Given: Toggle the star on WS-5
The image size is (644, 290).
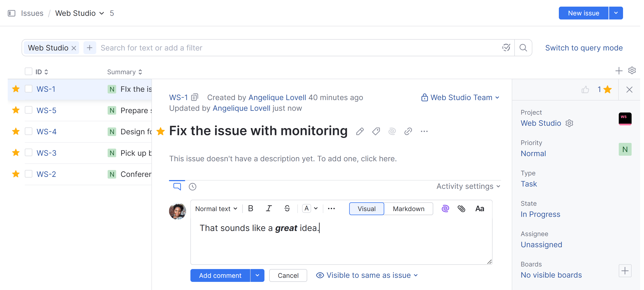Looking at the screenshot, I should point(16,110).
